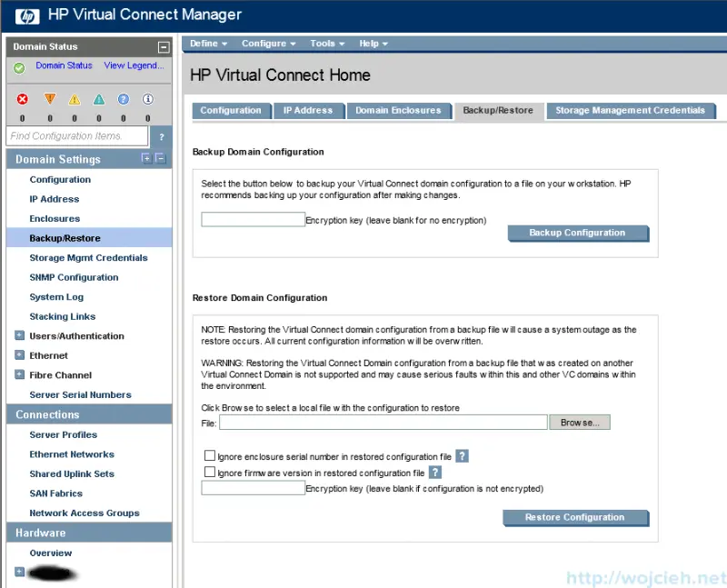This screenshot has height=588, width=727.
Task: Click the yellow minor warning triangle icon
Action: [74, 99]
